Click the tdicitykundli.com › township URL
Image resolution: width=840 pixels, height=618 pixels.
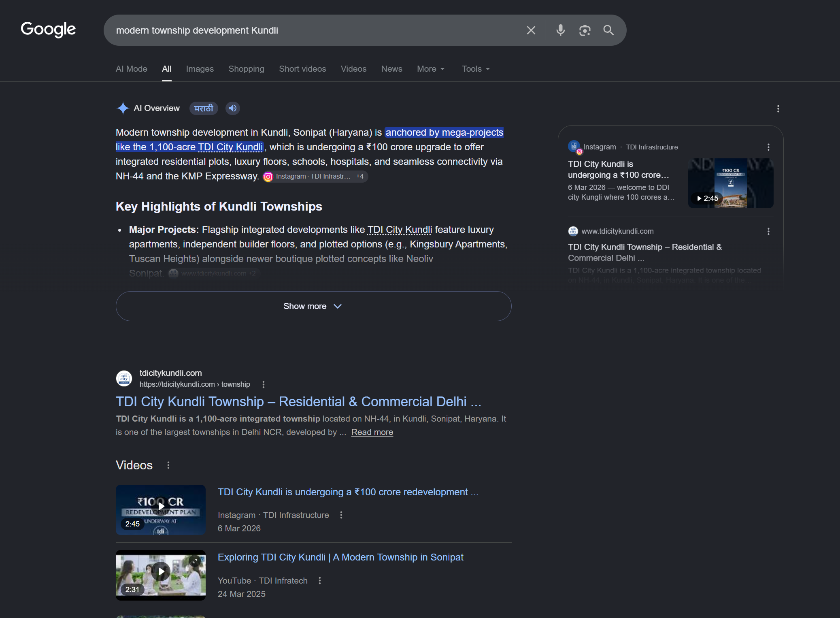tap(195, 384)
